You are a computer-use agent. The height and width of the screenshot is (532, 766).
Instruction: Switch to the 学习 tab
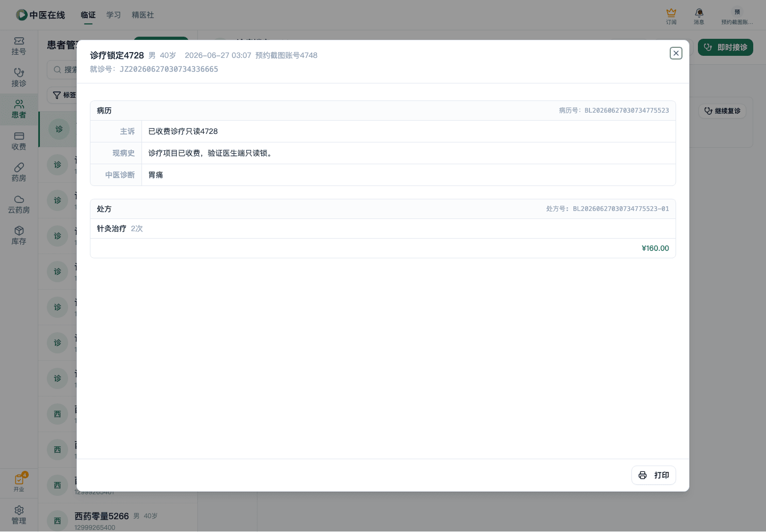(114, 15)
